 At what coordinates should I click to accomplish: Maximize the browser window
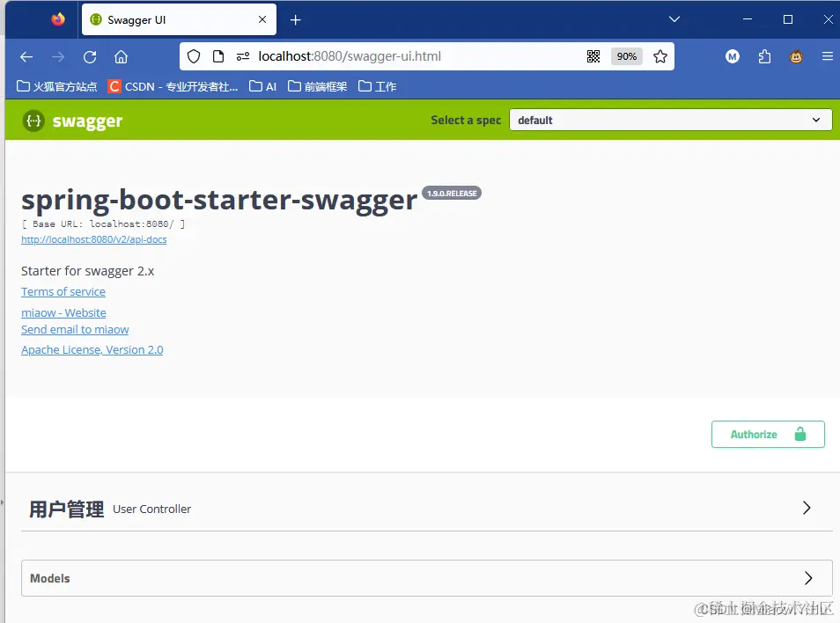(x=788, y=19)
